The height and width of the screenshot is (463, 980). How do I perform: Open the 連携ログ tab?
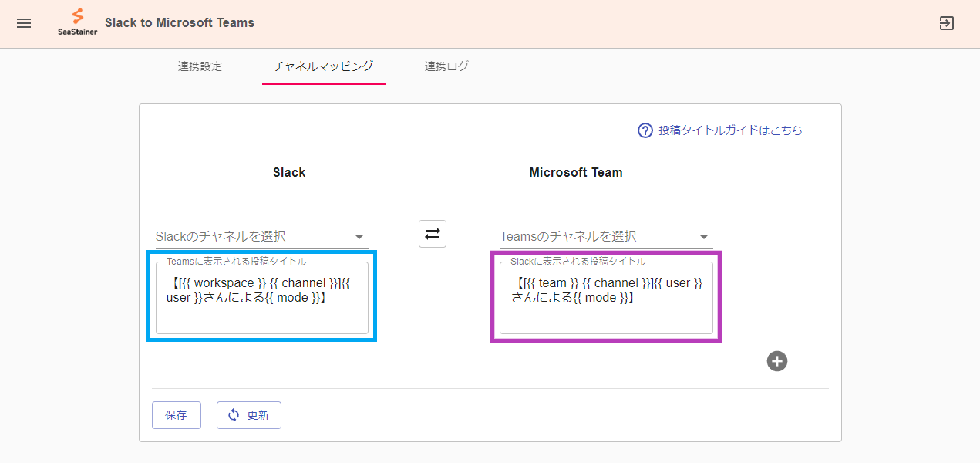(x=446, y=66)
